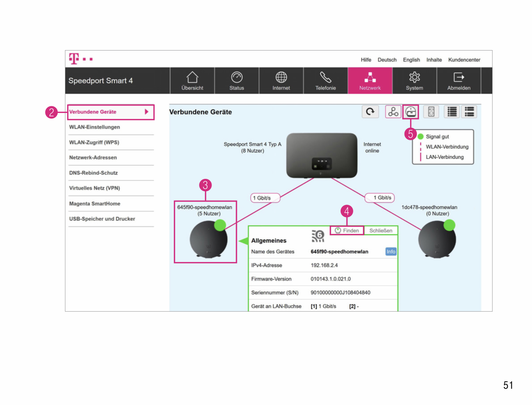532x405 pixels.
Task: Open the Telefonie phone section
Action: 325,81
